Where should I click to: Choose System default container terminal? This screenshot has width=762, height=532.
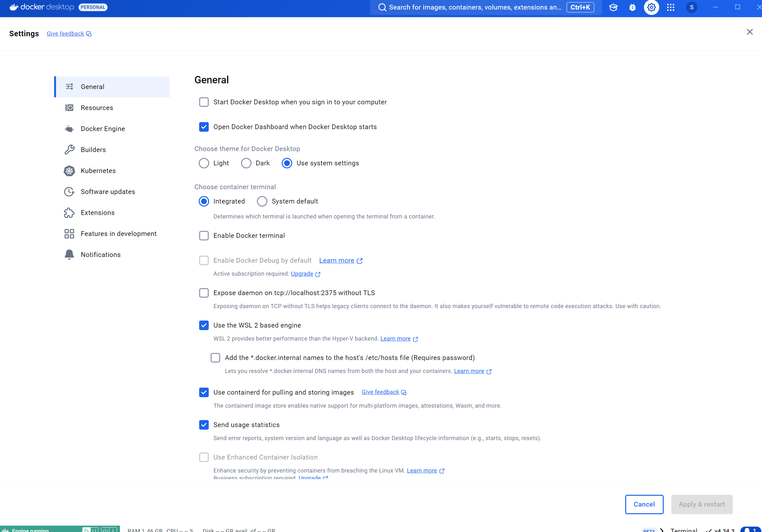262,201
